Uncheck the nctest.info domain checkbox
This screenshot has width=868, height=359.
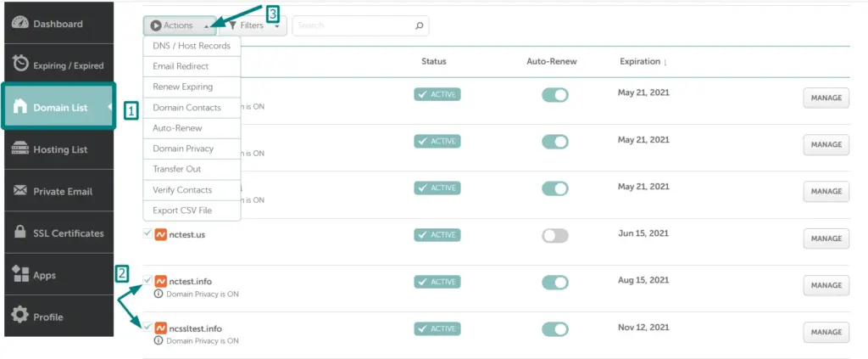tap(147, 281)
